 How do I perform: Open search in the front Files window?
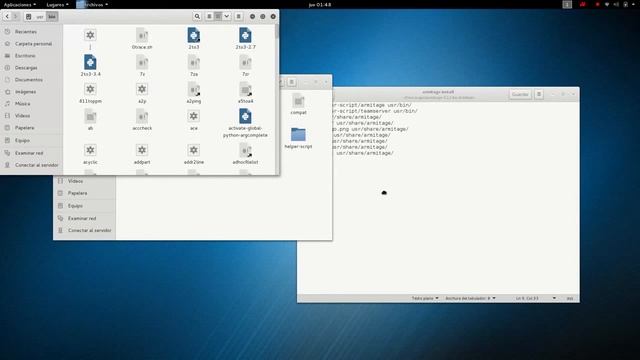pos(197,16)
